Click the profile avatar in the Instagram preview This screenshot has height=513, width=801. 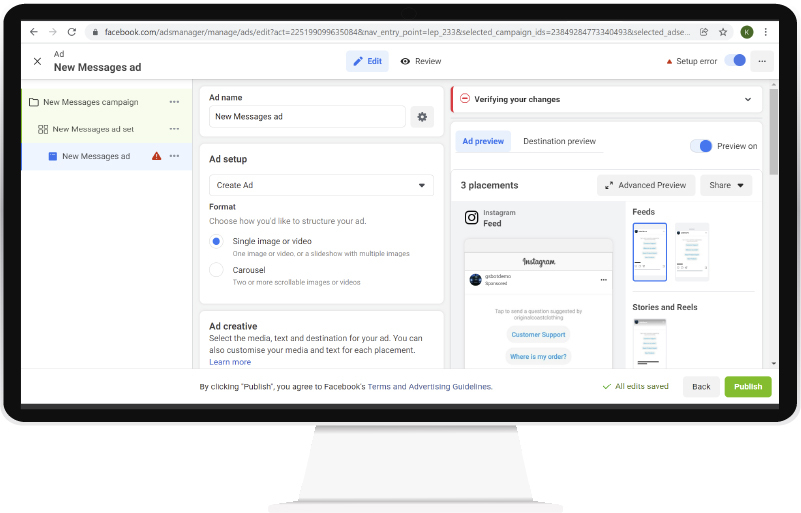[x=476, y=279]
